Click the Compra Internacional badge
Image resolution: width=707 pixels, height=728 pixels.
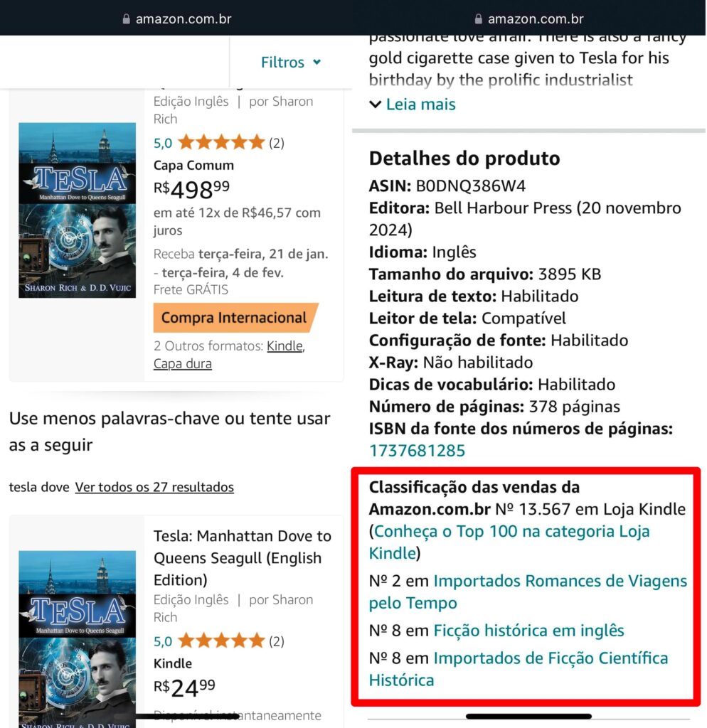pyautogui.click(x=236, y=318)
